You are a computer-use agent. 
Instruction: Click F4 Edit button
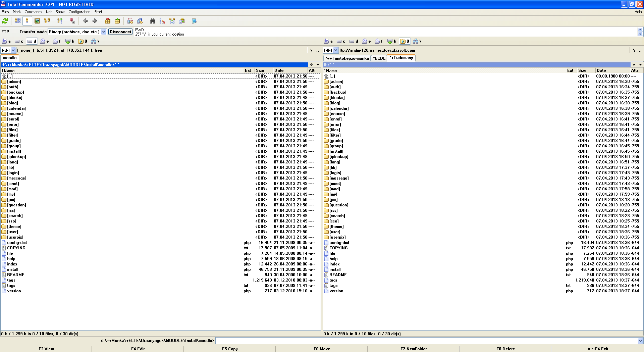[138, 349]
